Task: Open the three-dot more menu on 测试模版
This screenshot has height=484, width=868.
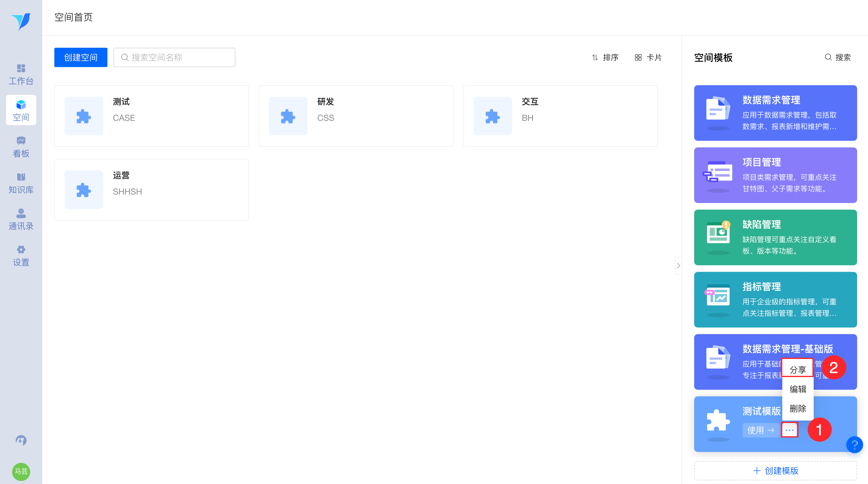Action: 790,430
